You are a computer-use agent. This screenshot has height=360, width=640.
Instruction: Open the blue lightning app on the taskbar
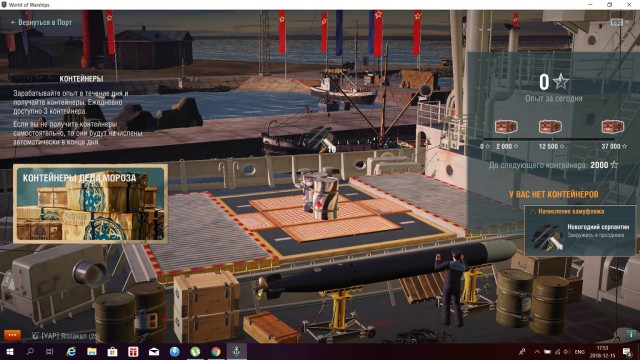point(174,351)
